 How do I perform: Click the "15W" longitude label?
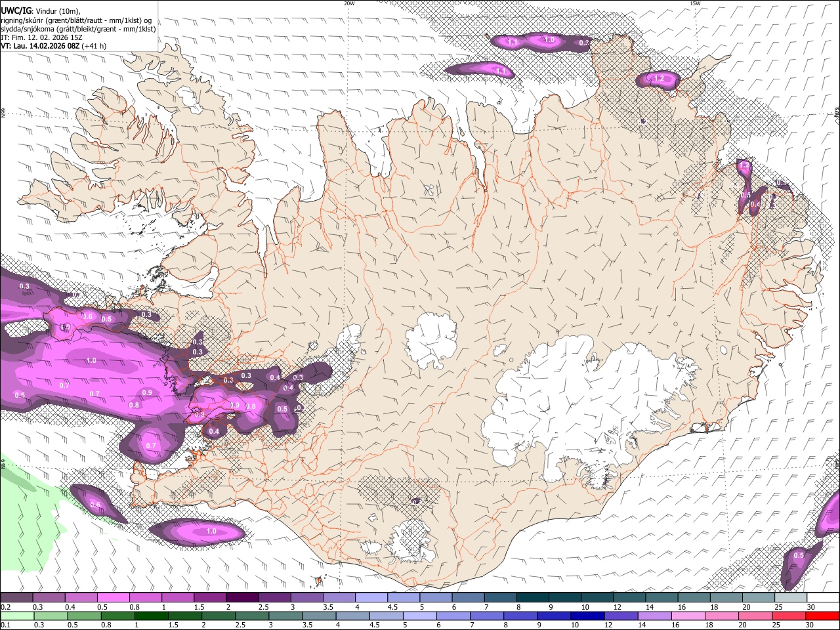695,3
